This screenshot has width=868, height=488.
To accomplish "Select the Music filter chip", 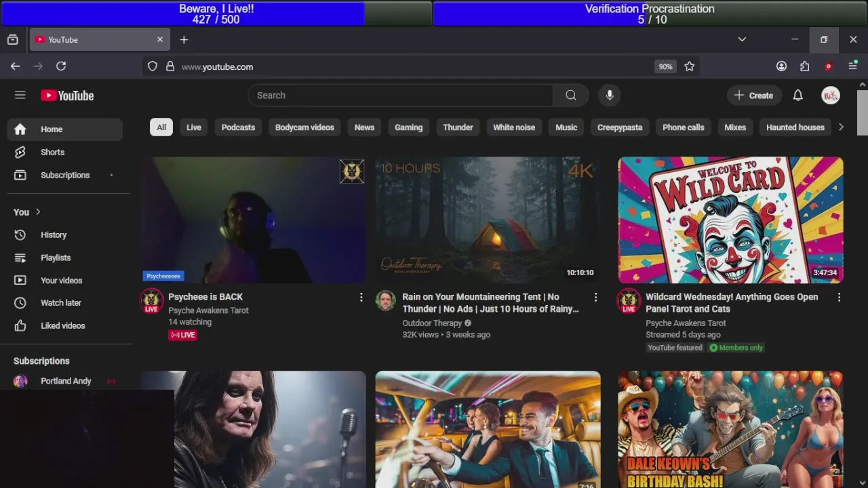I will pyautogui.click(x=566, y=127).
